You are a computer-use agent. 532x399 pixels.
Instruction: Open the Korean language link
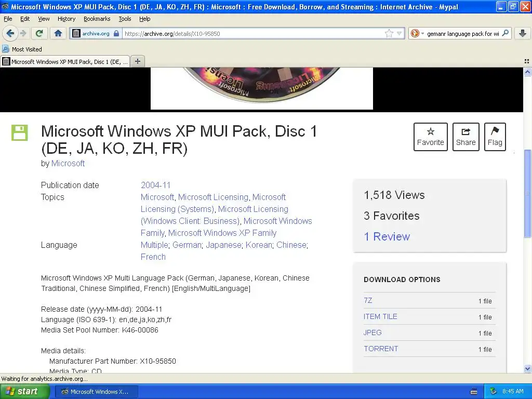[x=259, y=245]
